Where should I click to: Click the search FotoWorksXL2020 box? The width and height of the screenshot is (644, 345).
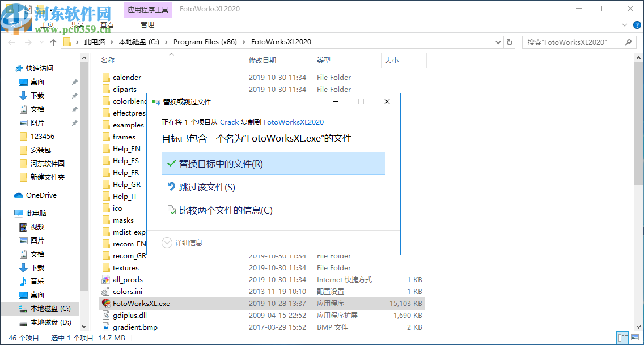pos(573,42)
